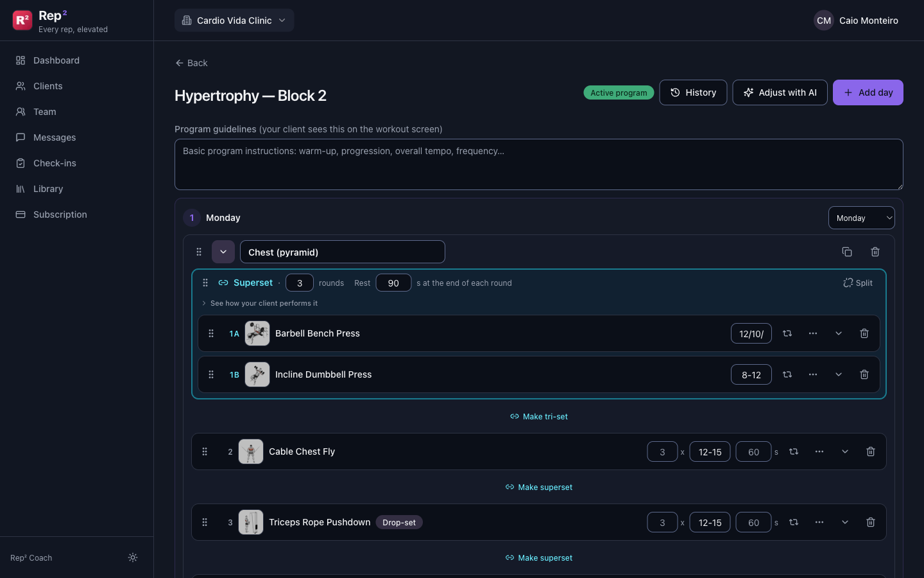Image resolution: width=924 pixels, height=578 pixels.
Task: Click the CM avatar
Action: (824, 21)
